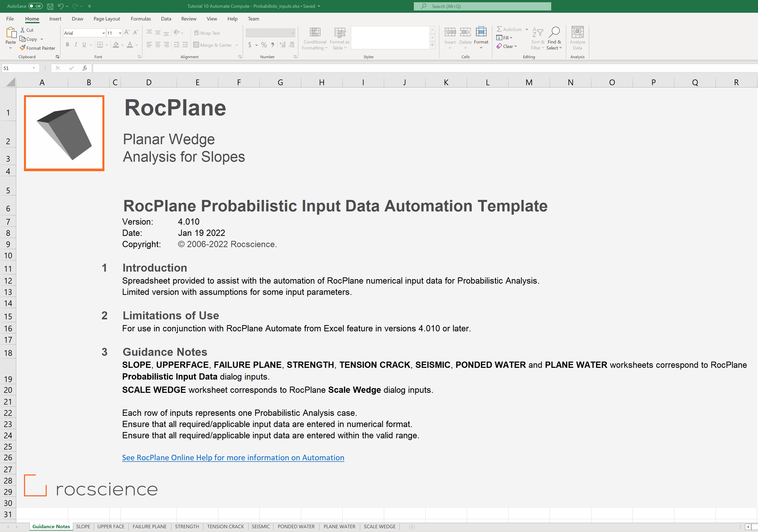Open the font name dropdown

click(103, 33)
